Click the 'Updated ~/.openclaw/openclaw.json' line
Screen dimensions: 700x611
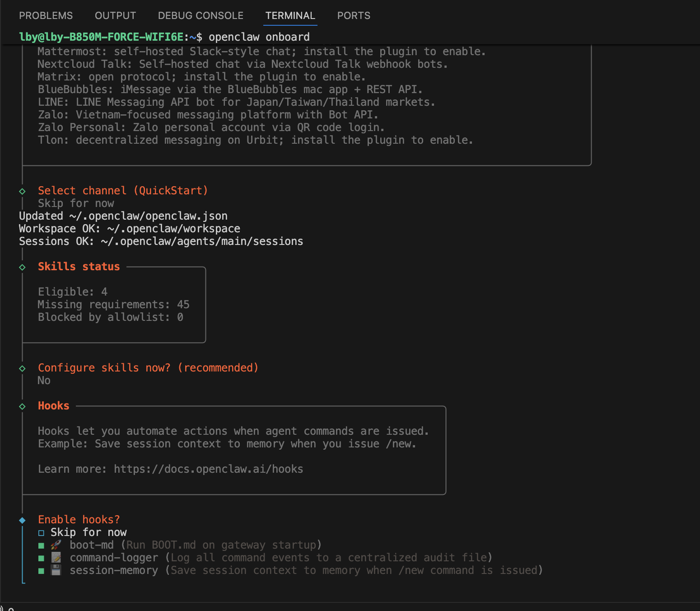pyautogui.click(x=123, y=216)
